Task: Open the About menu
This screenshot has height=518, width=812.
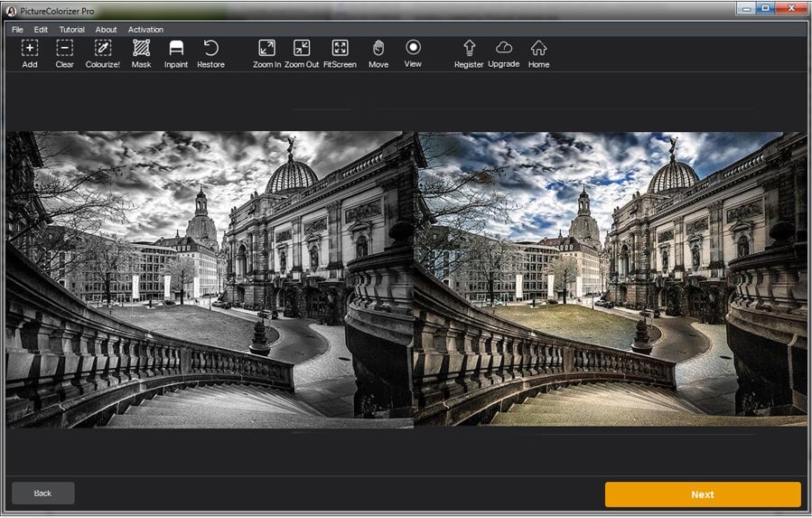Action: (107, 30)
